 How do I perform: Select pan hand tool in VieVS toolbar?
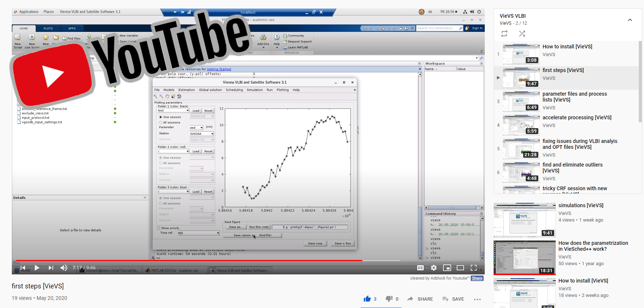tap(167, 96)
